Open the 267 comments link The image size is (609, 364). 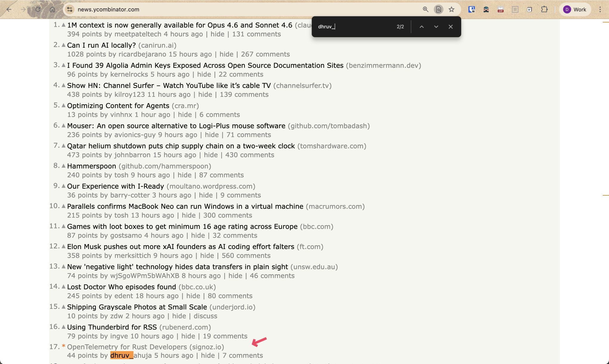(265, 54)
